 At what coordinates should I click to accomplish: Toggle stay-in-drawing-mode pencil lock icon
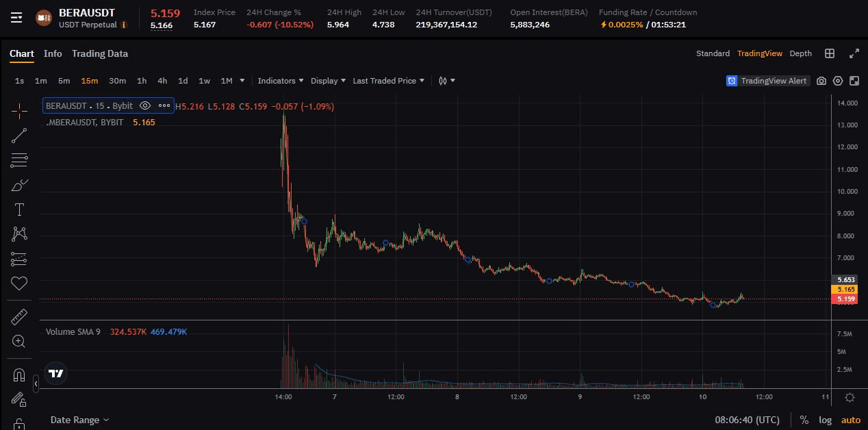(x=19, y=399)
